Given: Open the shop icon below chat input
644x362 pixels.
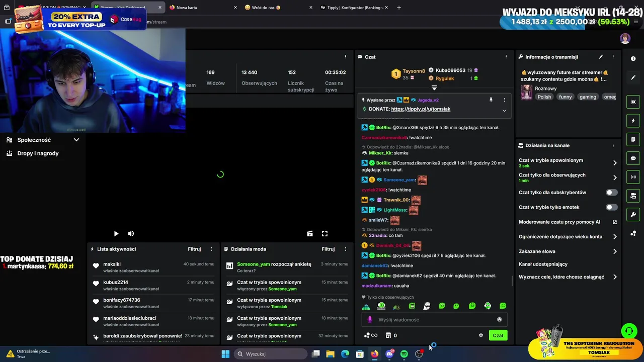Looking at the screenshot, I should [388, 335].
